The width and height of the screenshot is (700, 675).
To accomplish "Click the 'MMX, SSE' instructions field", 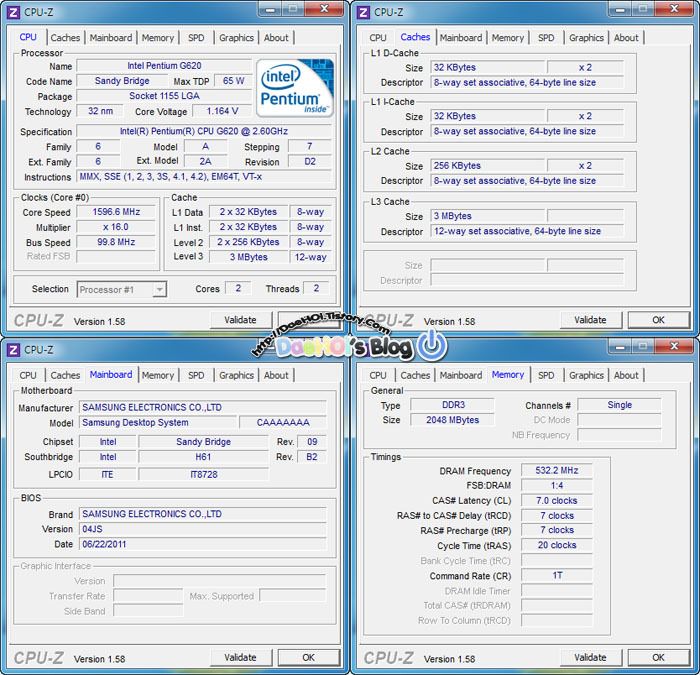I will (204, 177).
